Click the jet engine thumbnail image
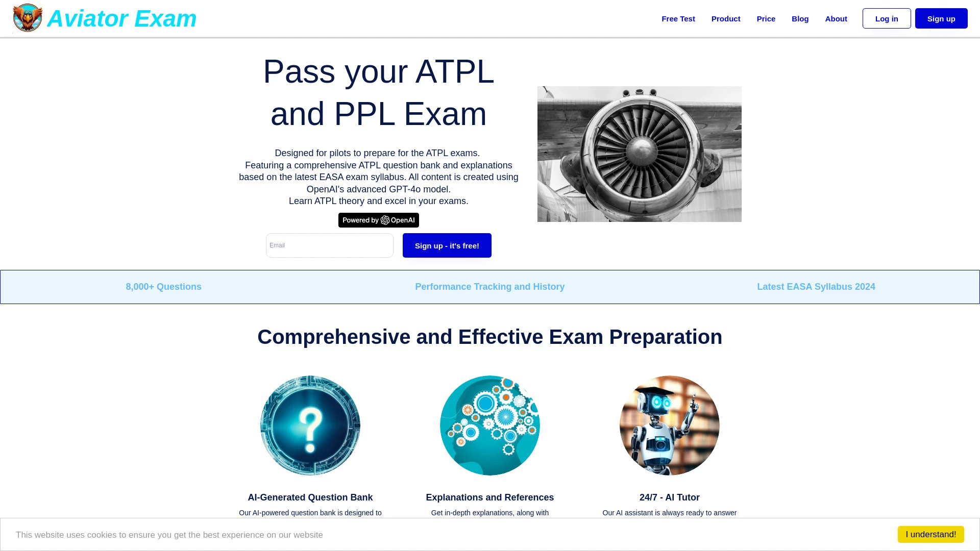 click(x=640, y=154)
